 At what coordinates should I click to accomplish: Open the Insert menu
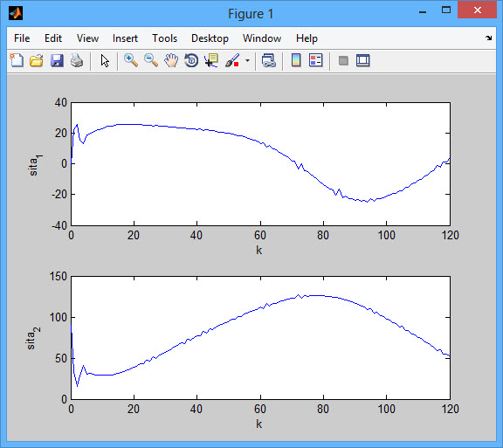pos(125,38)
